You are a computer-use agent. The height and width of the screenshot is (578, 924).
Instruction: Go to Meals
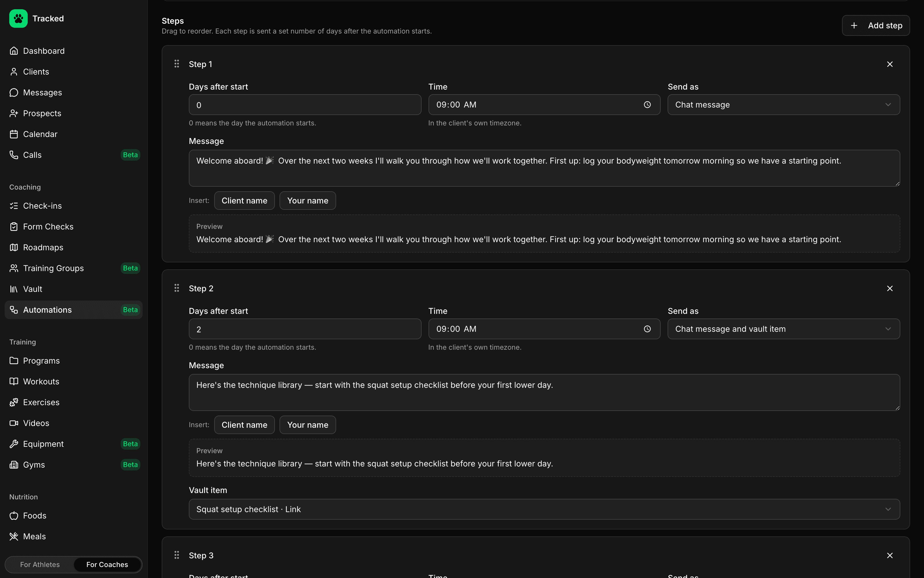[73, 536]
